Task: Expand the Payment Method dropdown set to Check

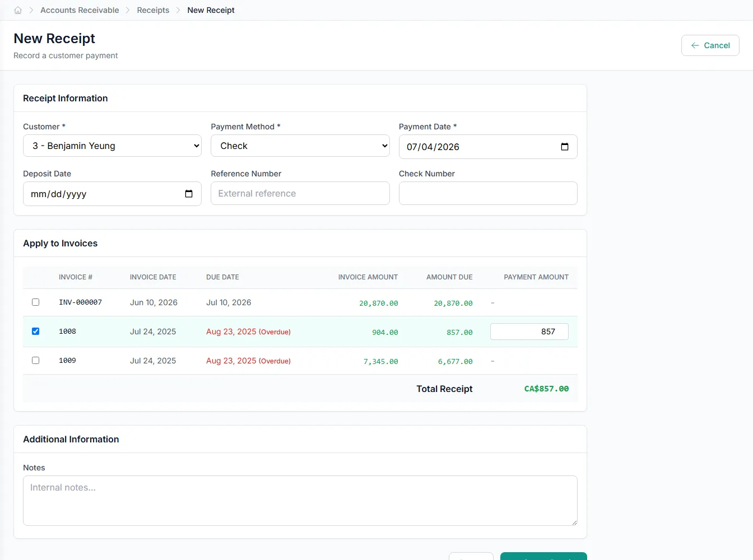Action: pyautogui.click(x=300, y=146)
